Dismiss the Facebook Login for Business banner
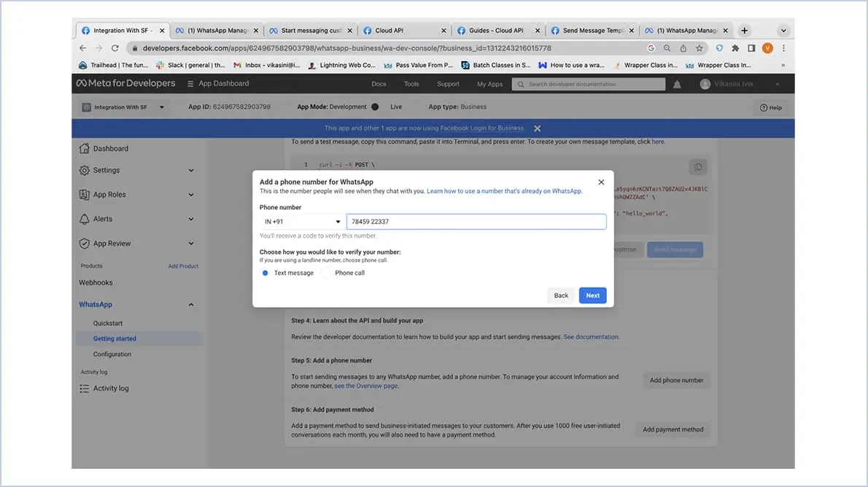 click(x=537, y=128)
